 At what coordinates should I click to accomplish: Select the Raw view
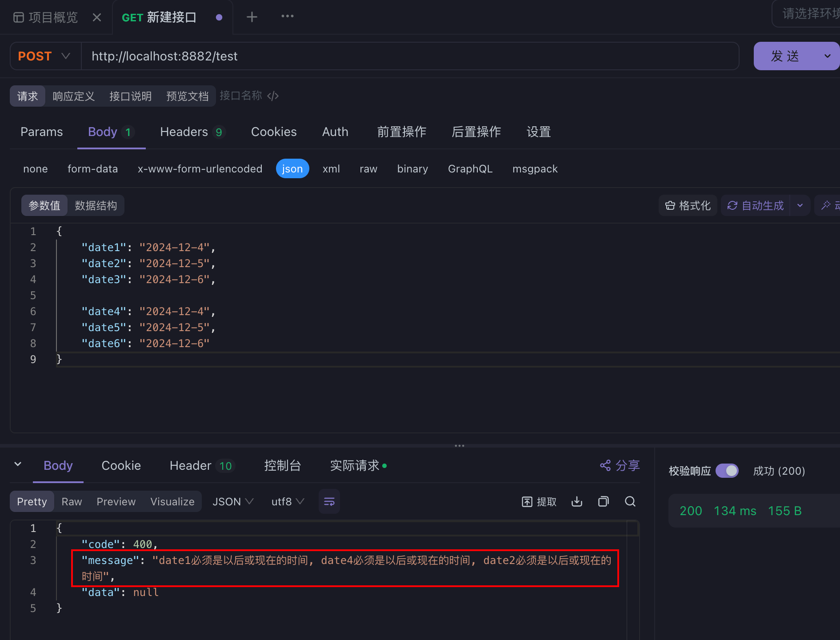tap(72, 501)
